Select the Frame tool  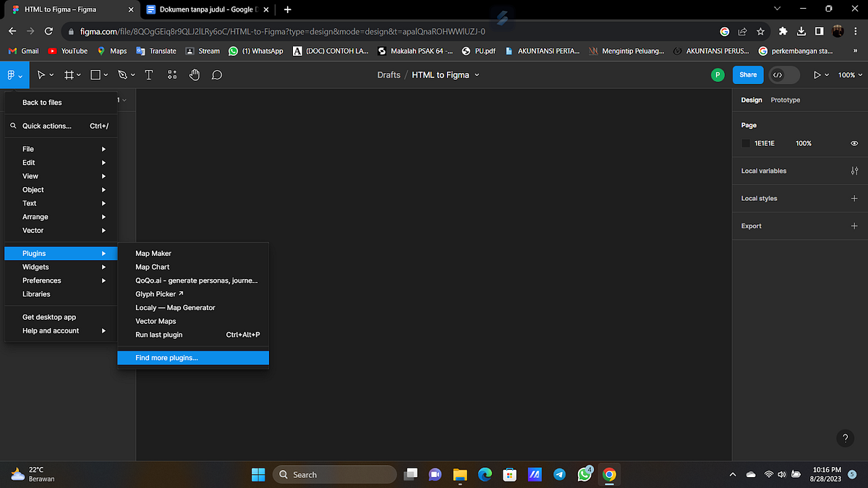(67, 74)
